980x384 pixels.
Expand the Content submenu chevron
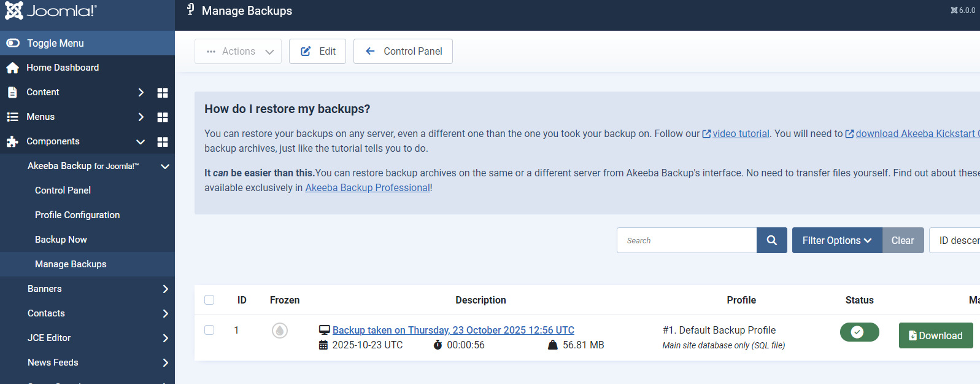point(141,92)
